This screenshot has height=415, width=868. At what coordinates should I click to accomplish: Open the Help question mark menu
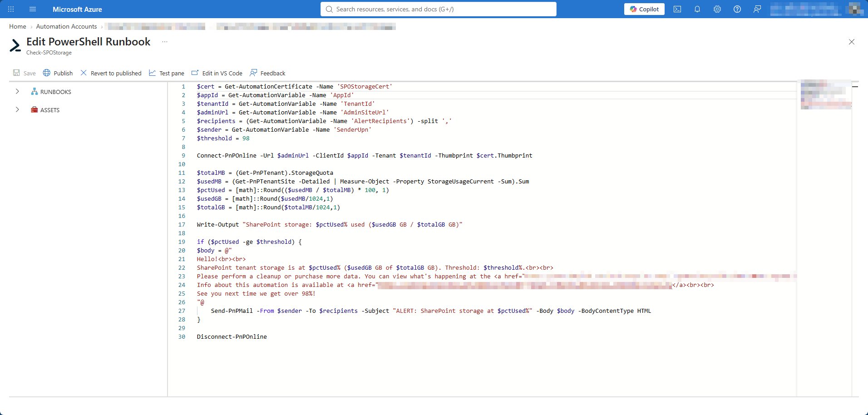737,9
